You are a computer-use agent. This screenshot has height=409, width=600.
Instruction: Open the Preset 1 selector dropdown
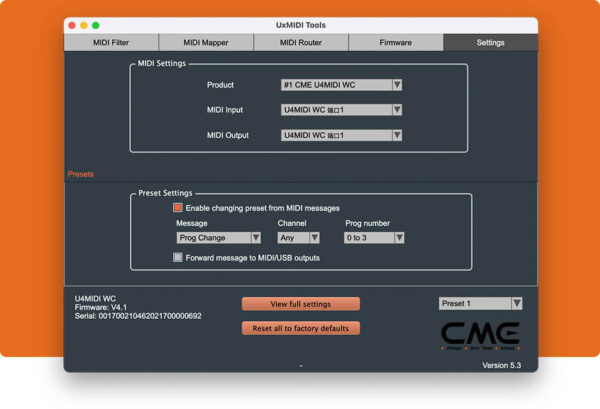tap(481, 303)
